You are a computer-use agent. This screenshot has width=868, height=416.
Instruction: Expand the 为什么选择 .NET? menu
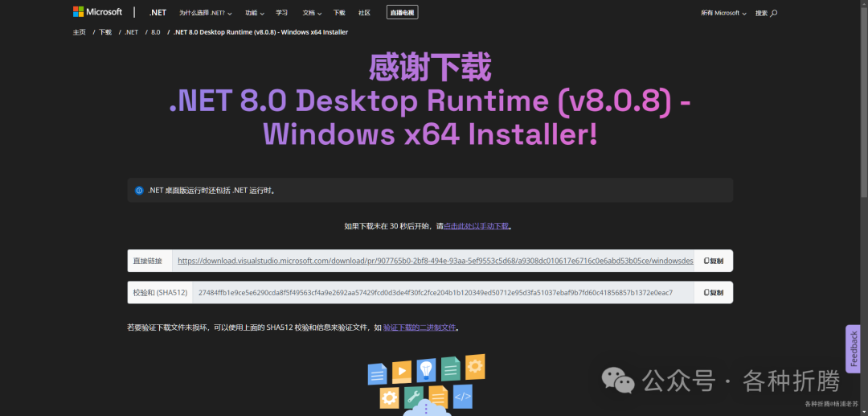206,13
